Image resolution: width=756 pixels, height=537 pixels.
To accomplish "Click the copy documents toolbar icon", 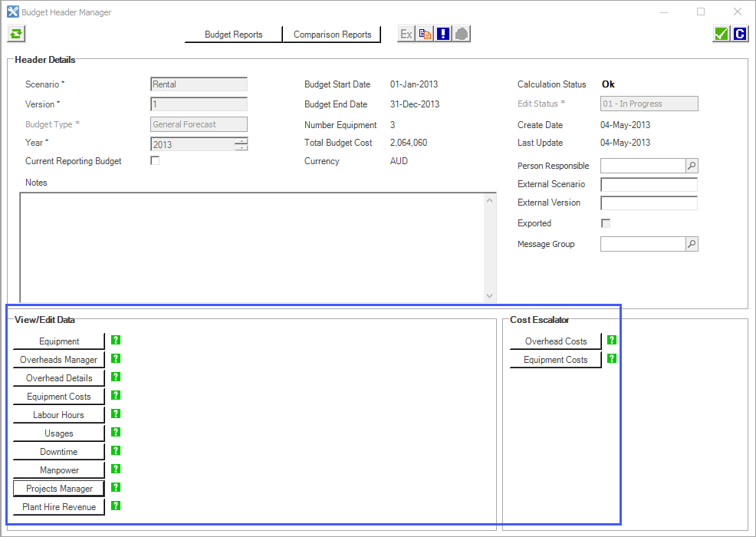I will click(425, 34).
